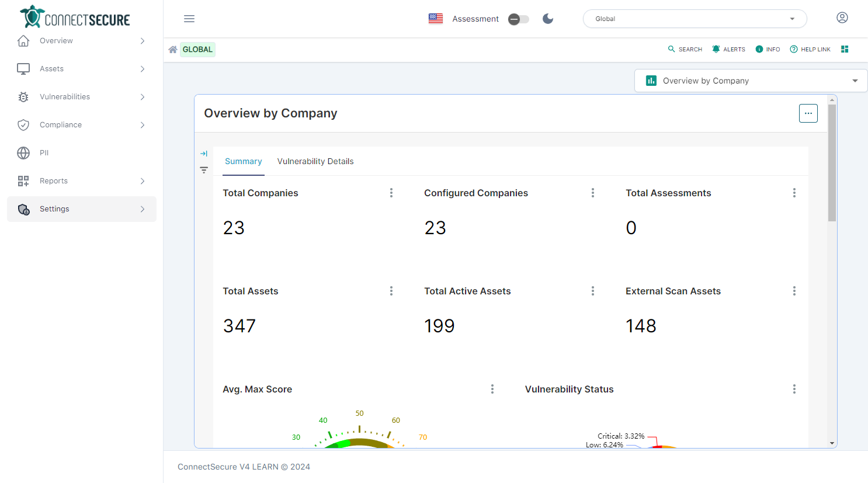Select the Summary tab

coord(244,161)
